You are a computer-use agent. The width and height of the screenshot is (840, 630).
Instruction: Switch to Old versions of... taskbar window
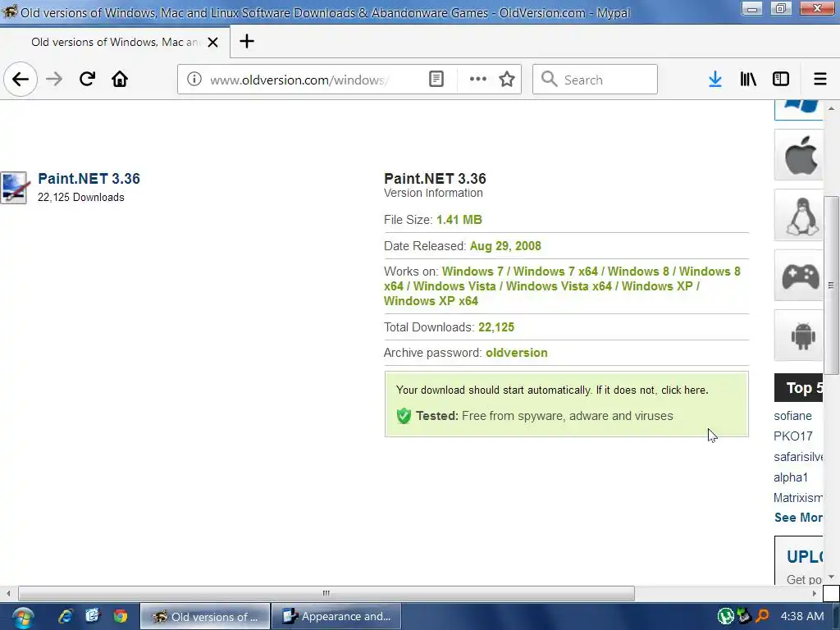(x=205, y=616)
